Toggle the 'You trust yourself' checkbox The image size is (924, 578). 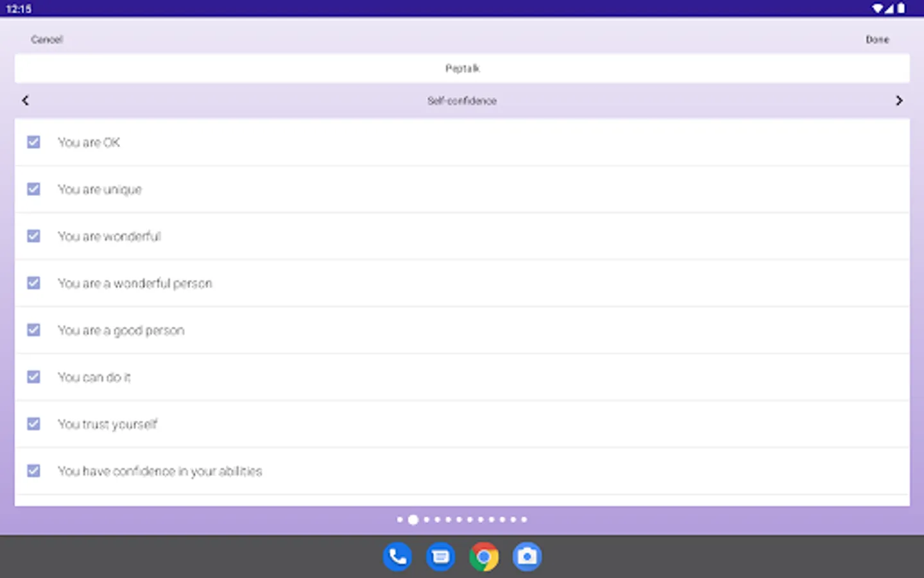tap(33, 424)
